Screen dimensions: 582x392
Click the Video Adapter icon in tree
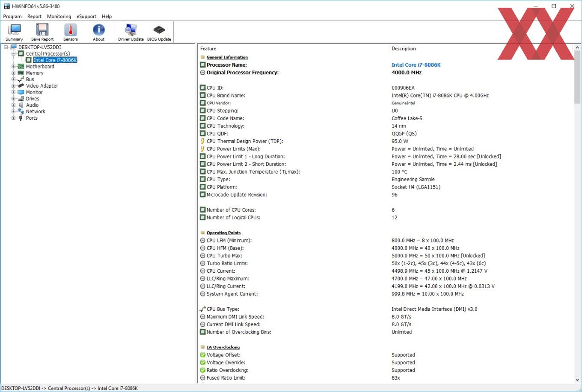(21, 85)
